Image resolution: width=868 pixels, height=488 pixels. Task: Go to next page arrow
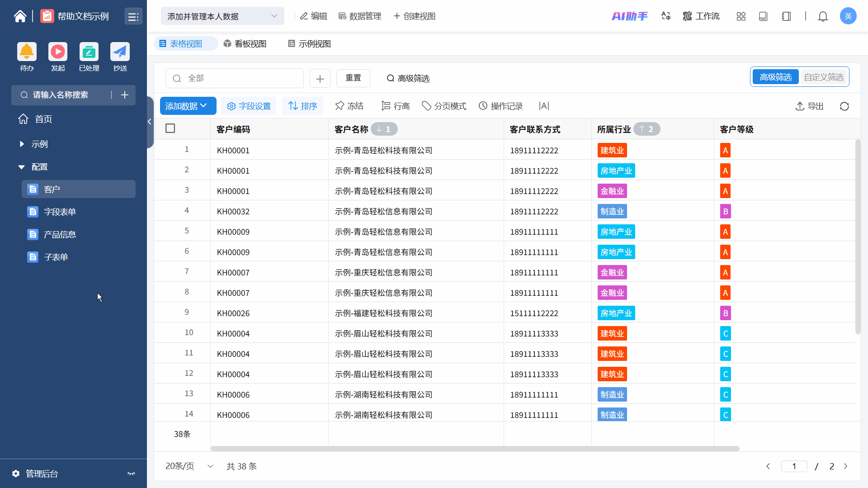[846, 466]
